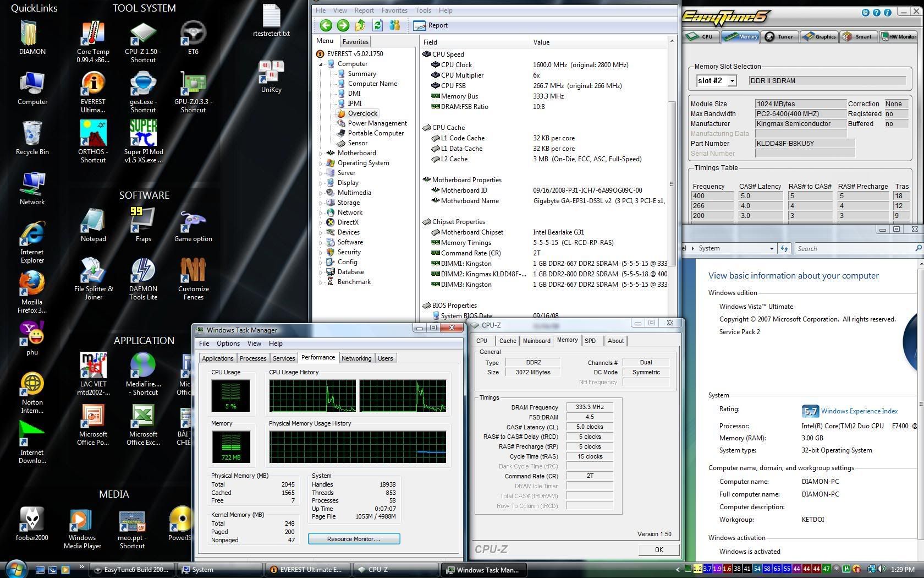Expand Operating System node in EVEREST
This screenshot has height=578, width=924.
tap(321, 163)
